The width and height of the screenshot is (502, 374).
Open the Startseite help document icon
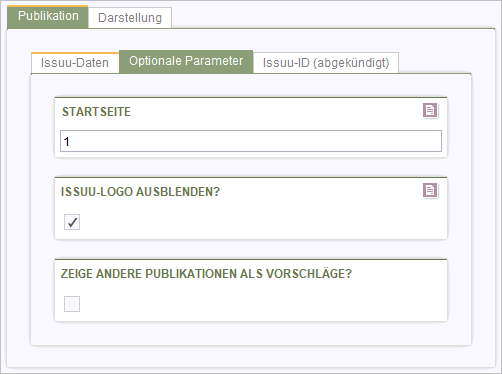pyautogui.click(x=430, y=110)
